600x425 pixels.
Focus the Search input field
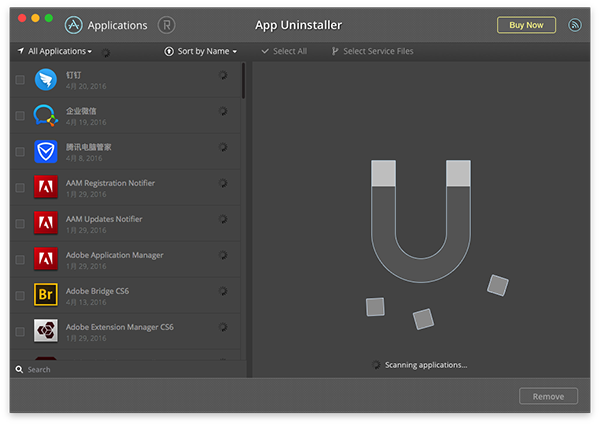tap(128, 370)
